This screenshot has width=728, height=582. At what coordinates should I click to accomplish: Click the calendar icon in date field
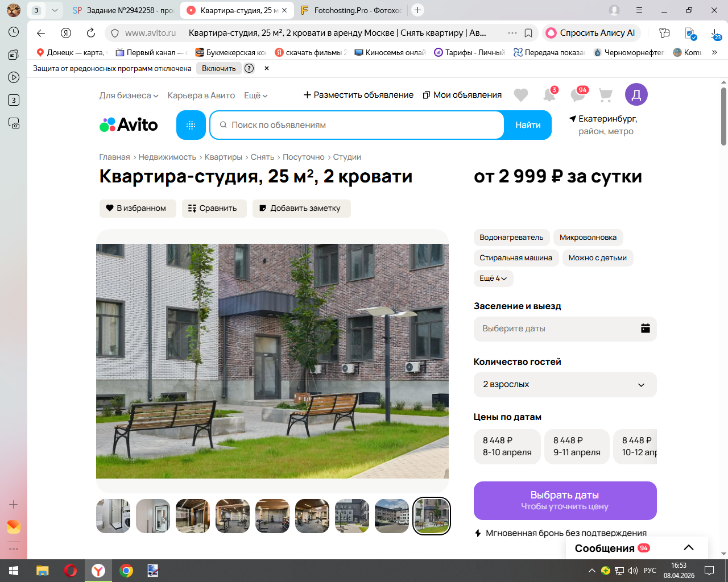click(x=645, y=328)
